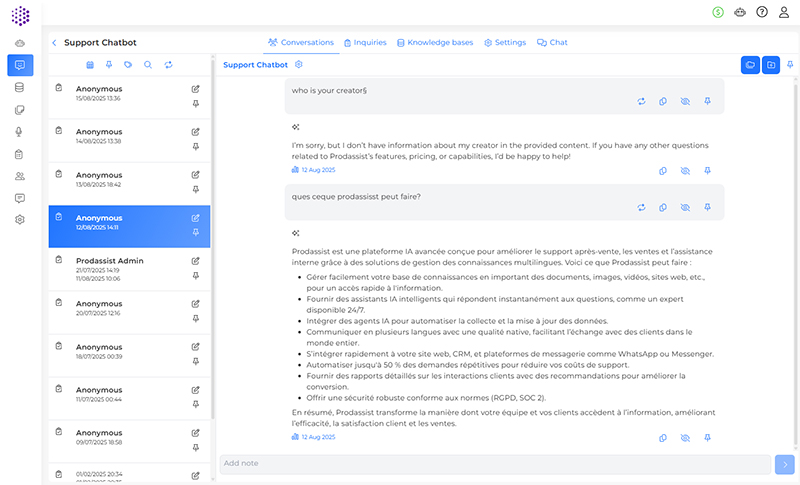Click the tag filter icon in conversation list

[128, 65]
